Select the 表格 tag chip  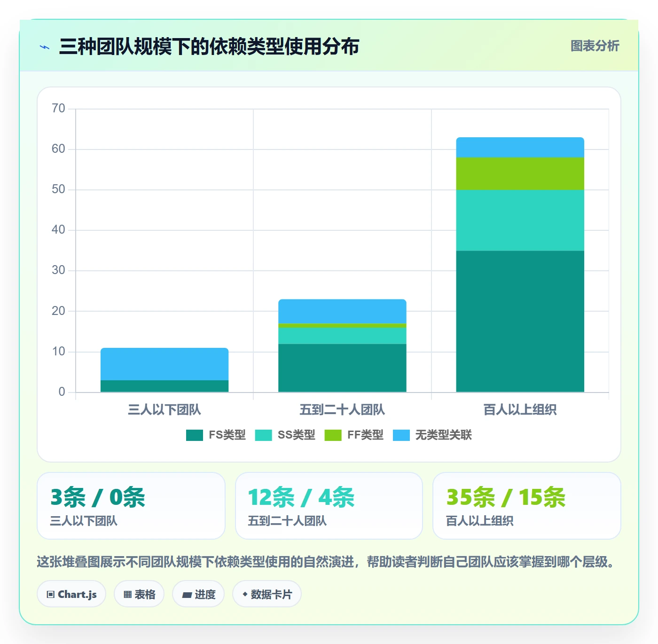click(139, 594)
